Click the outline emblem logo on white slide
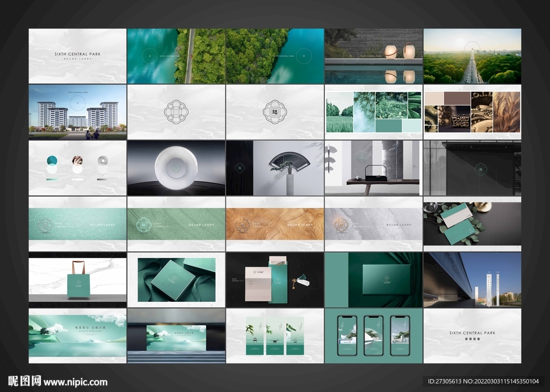The width and height of the screenshot is (550, 392). click(176, 112)
